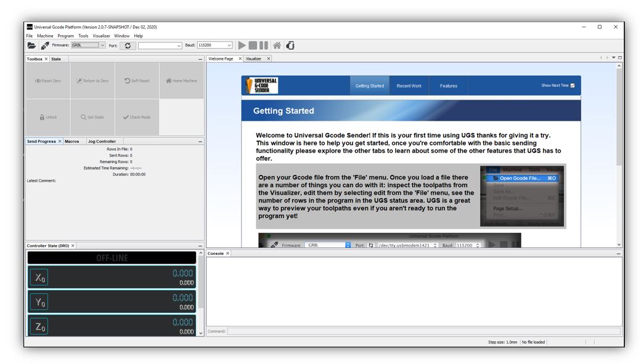
Task: Minimize the Console panel
Action: coord(619,254)
